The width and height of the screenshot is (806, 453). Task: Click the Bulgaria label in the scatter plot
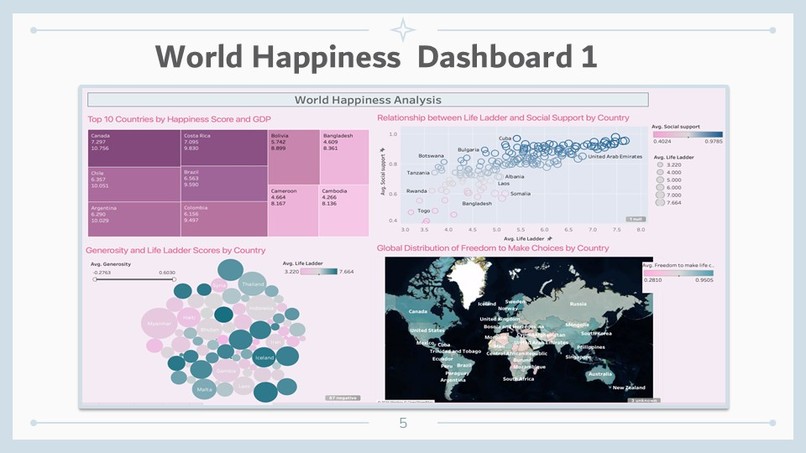(x=468, y=150)
